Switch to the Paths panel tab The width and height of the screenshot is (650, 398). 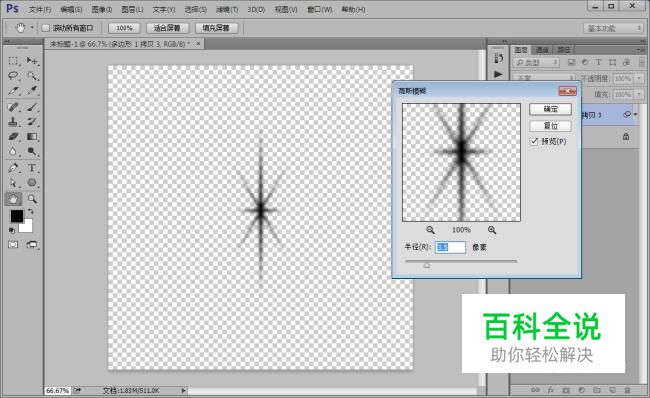point(563,50)
